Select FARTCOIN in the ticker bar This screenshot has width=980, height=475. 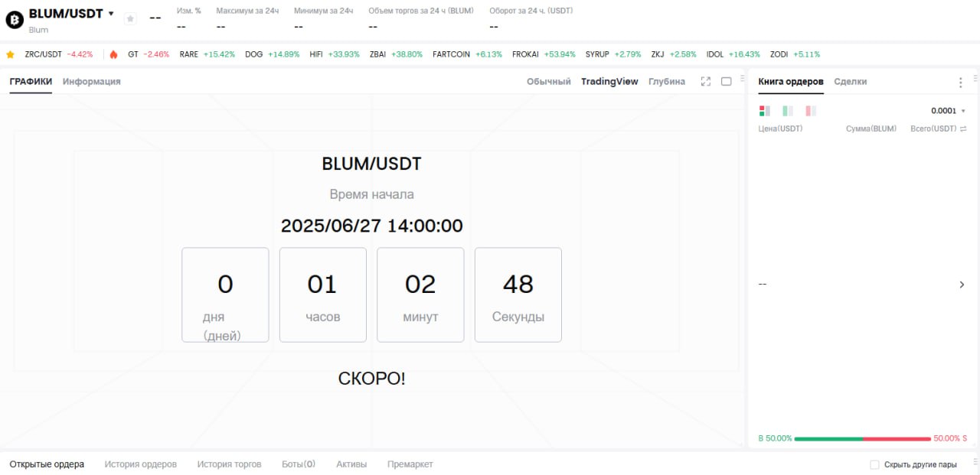click(x=467, y=54)
